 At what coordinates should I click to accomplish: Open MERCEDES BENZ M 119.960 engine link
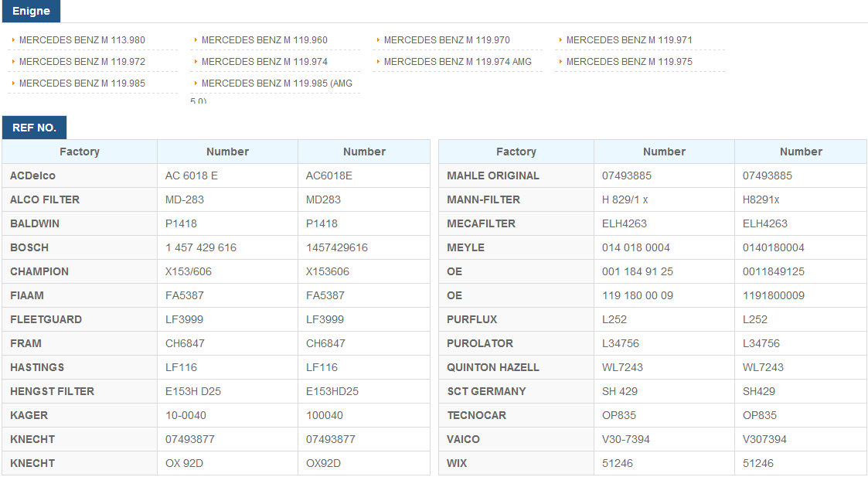pos(264,40)
